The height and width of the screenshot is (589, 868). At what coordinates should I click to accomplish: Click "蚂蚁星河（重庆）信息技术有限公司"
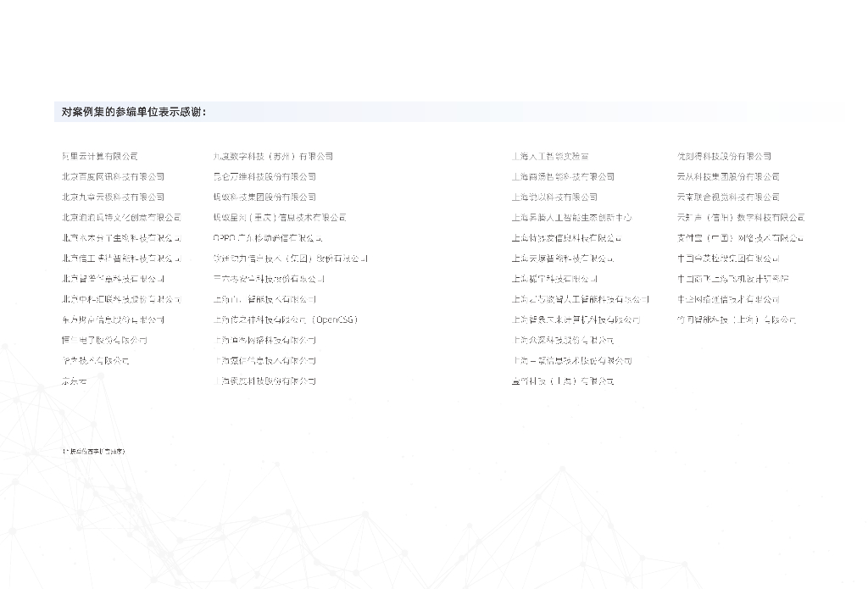(x=280, y=218)
